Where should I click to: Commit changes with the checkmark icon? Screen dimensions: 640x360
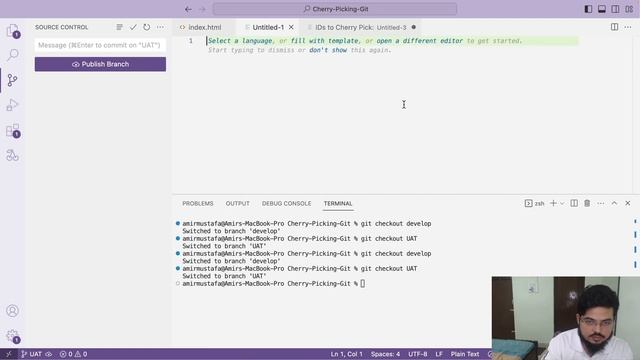133,27
